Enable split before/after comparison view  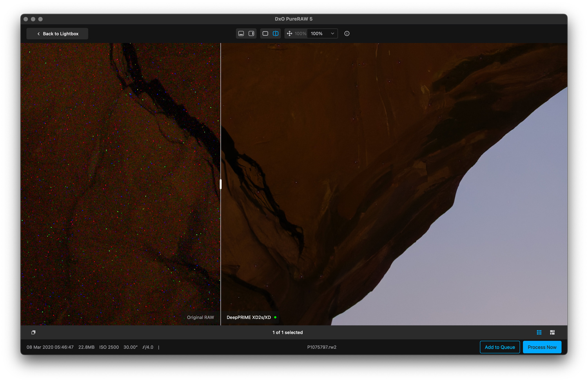(x=276, y=34)
